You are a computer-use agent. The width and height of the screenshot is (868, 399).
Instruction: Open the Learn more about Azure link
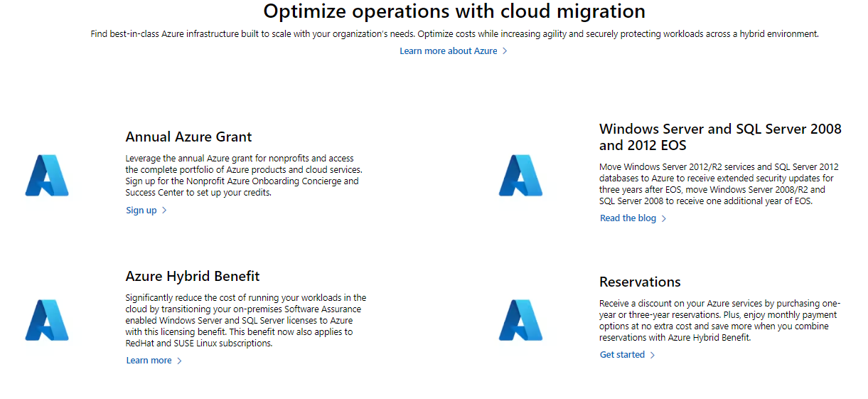coord(448,51)
